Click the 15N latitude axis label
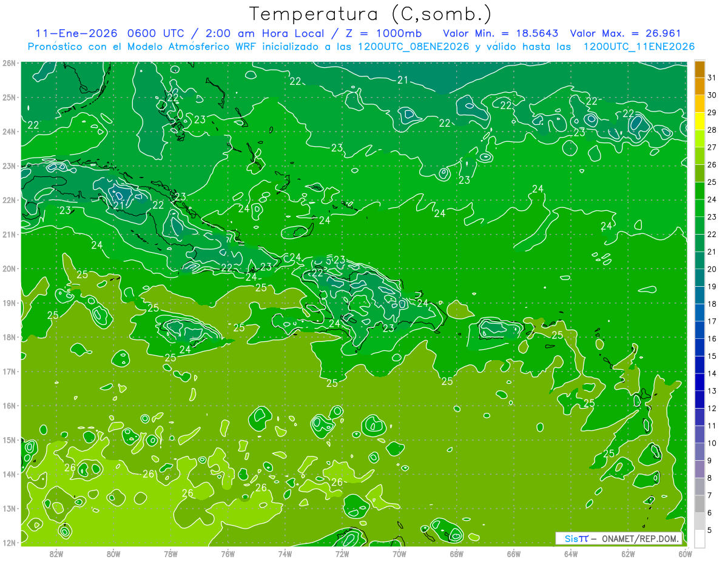This screenshot has height=562, width=728. click(8, 440)
